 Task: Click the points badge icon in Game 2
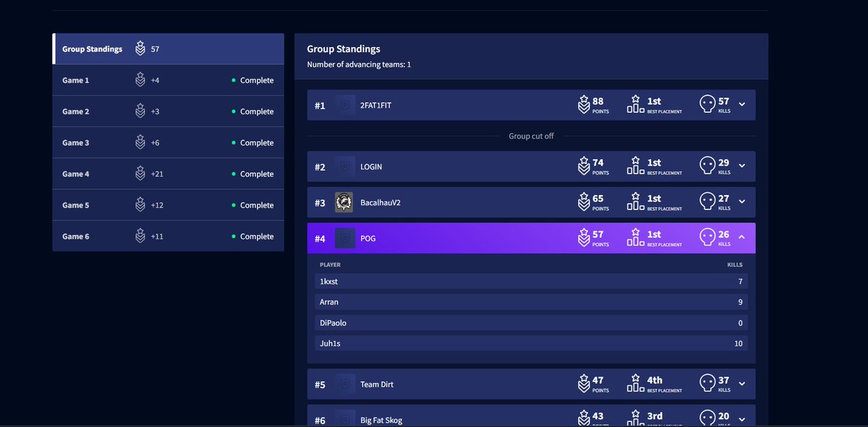point(140,111)
